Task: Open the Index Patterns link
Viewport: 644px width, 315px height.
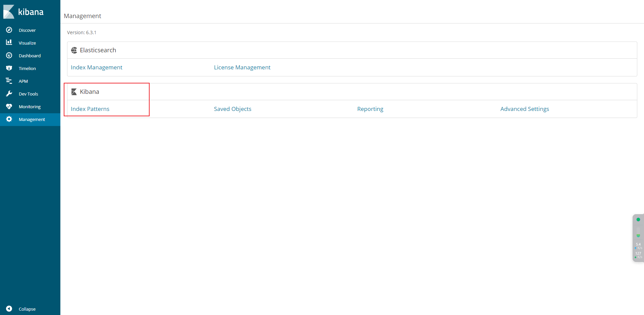Action: tap(90, 109)
